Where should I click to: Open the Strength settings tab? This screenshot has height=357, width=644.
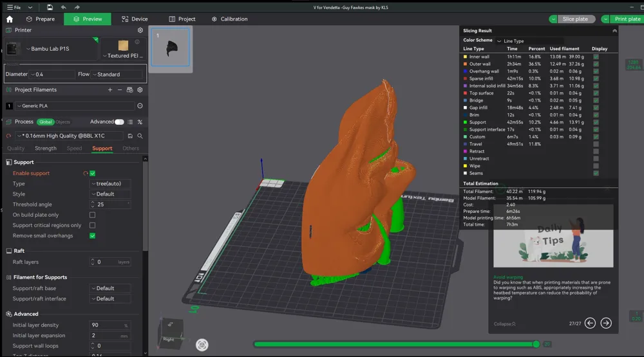pos(46,149)
